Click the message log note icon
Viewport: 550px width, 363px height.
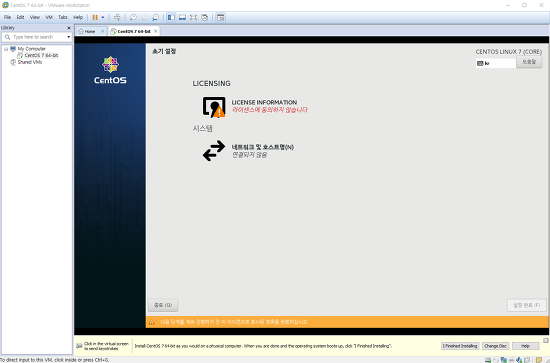tap(539, 360)
